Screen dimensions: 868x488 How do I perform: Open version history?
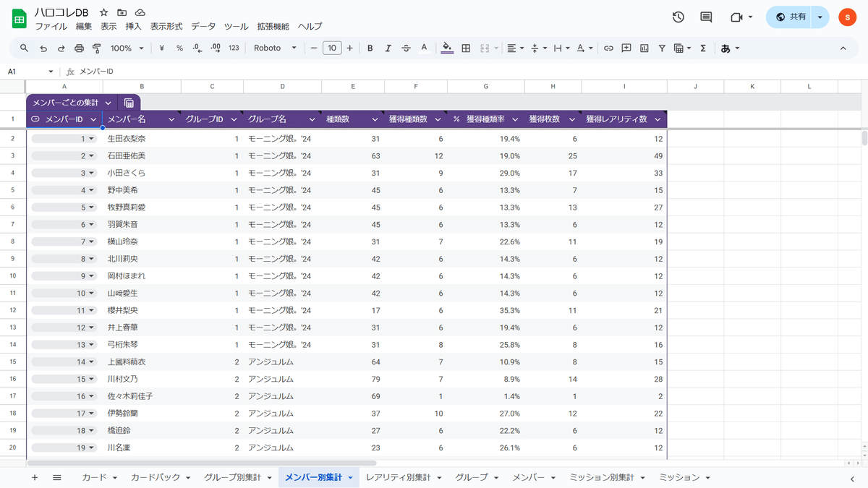tap(678, 17)
